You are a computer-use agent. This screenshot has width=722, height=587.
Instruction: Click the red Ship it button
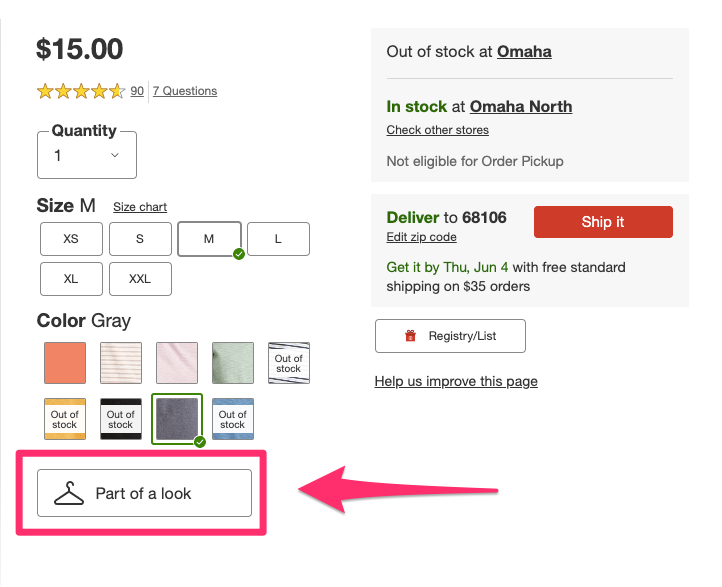603,222
